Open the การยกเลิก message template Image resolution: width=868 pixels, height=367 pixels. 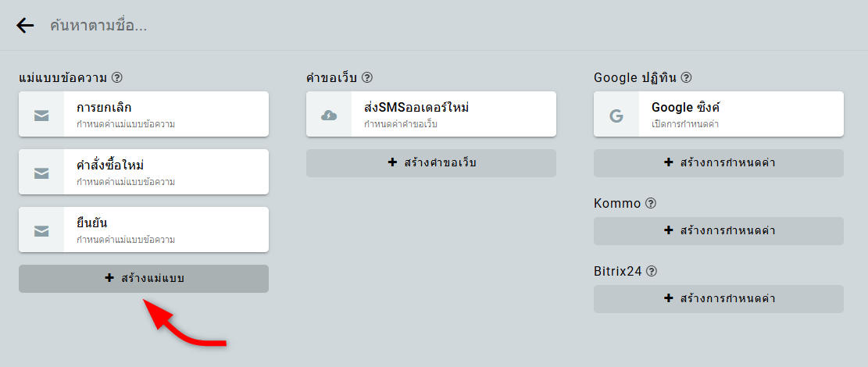point(164,114)
